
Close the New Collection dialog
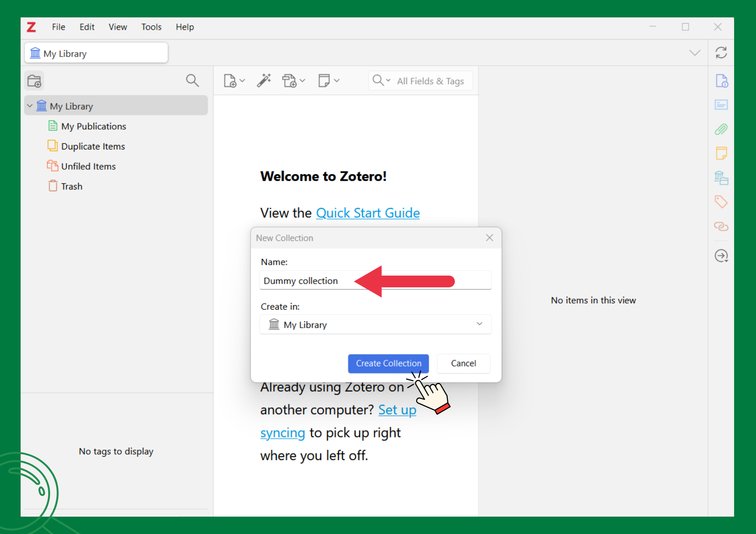(x=489, y=238)
